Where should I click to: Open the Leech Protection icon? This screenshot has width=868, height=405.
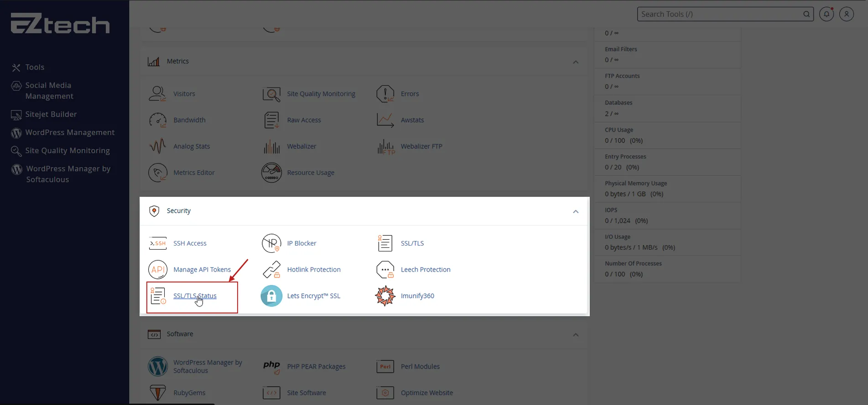click(385, 270)
